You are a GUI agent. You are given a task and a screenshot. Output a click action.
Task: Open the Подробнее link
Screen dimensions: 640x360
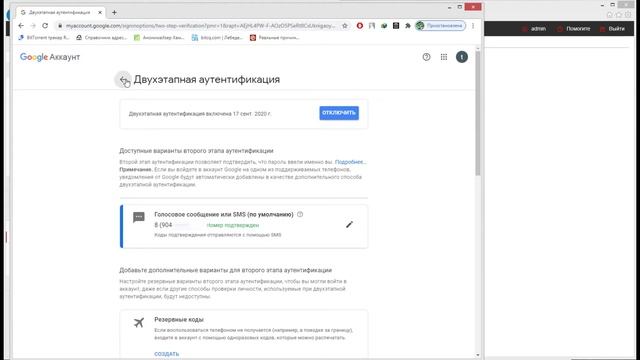(350, 162)
